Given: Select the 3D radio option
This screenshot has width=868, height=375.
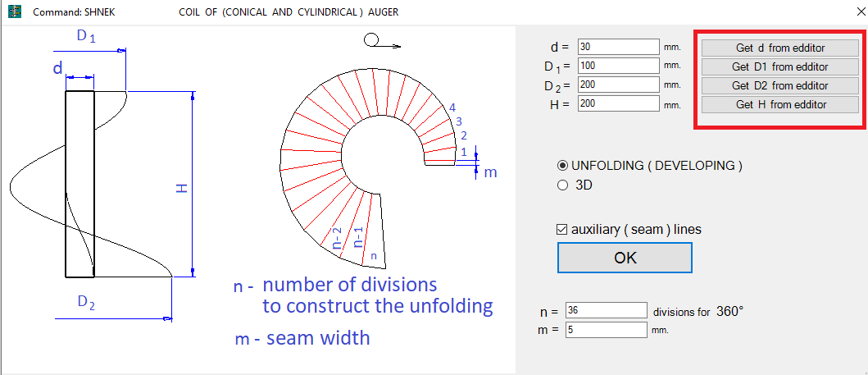Looking at the screenshot, I should [x=575, y=185].
